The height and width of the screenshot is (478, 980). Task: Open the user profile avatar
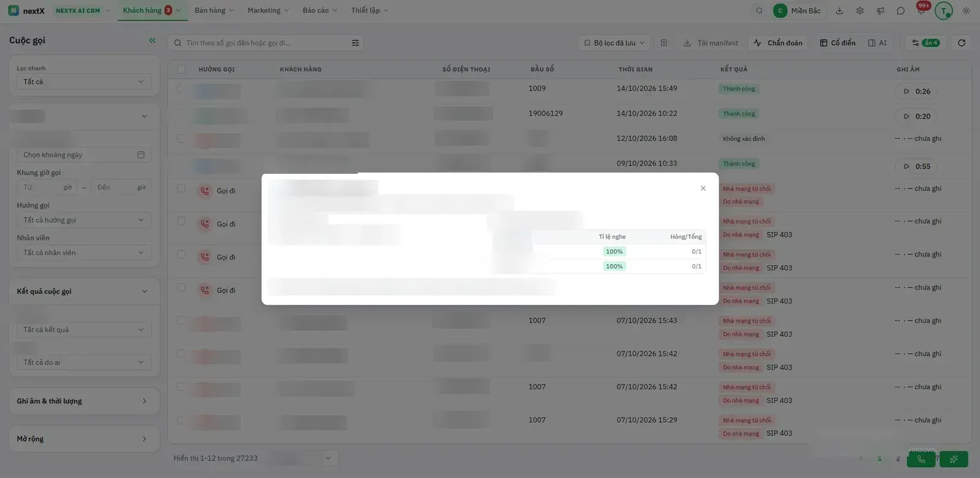pos(943,10)
